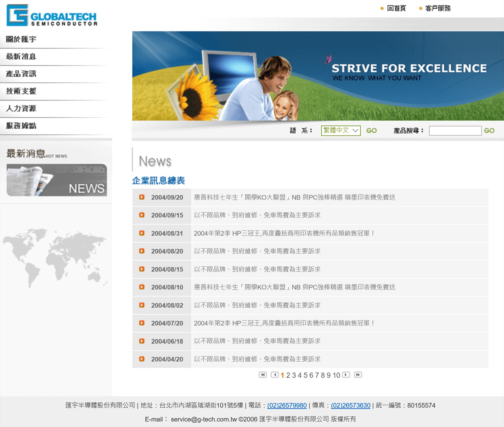The height and width of the screenshot is (427, 504).
Task: Go to page 10 of news list
Action: click(x=336, y=375)
